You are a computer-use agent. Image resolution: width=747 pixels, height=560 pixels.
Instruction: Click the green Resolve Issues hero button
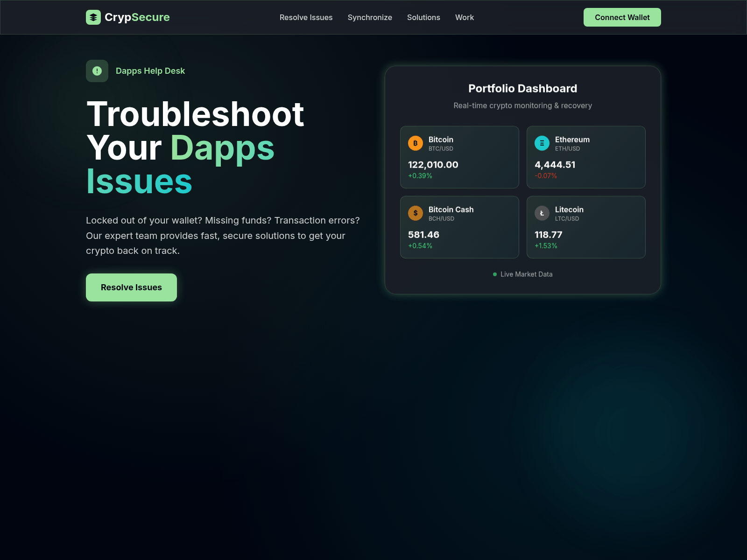coord(131,287)
